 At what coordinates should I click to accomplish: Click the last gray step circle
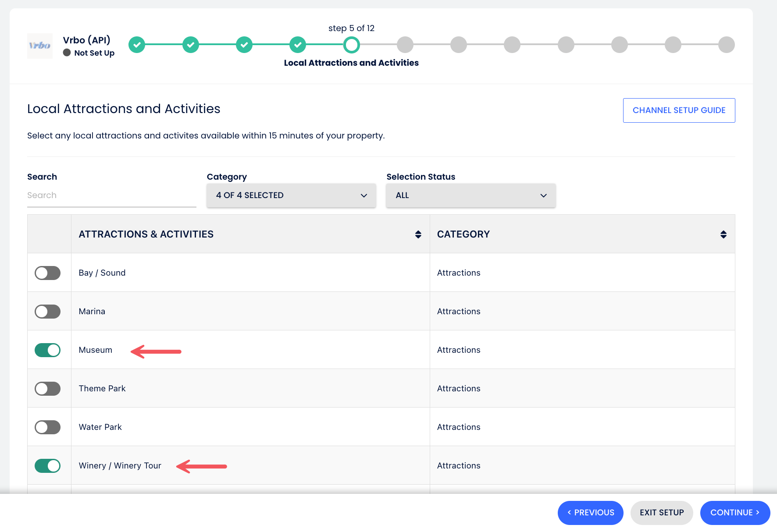click(x=726, y=45)
